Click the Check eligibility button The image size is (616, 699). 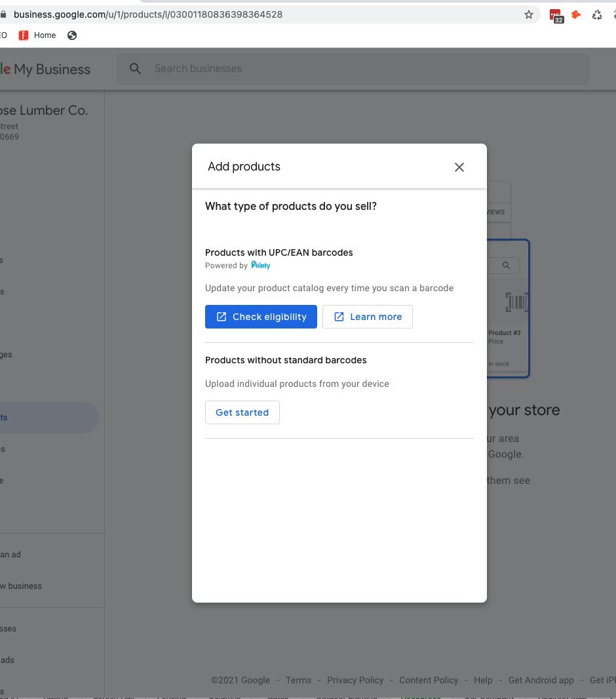tap(261, 317)
